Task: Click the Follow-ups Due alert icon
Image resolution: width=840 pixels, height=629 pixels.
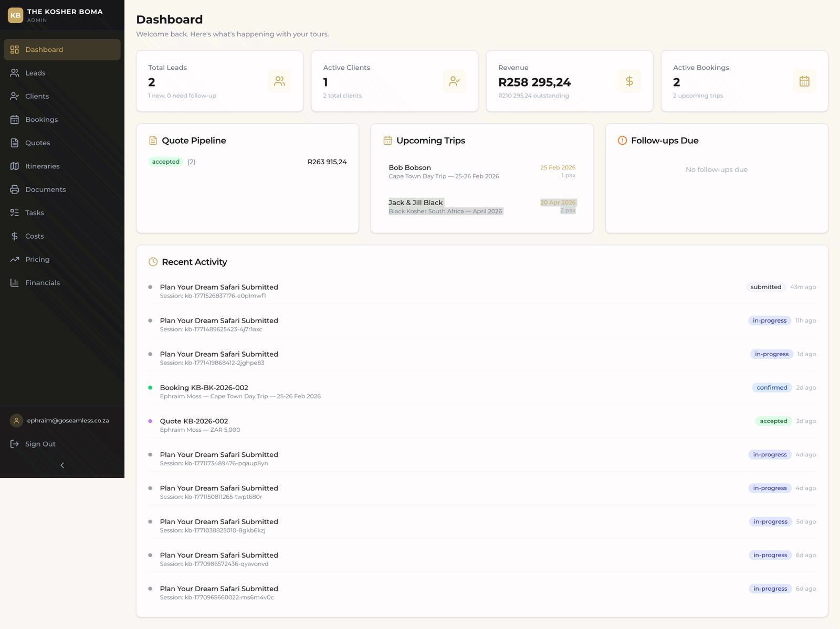Action: coord(622,140)
